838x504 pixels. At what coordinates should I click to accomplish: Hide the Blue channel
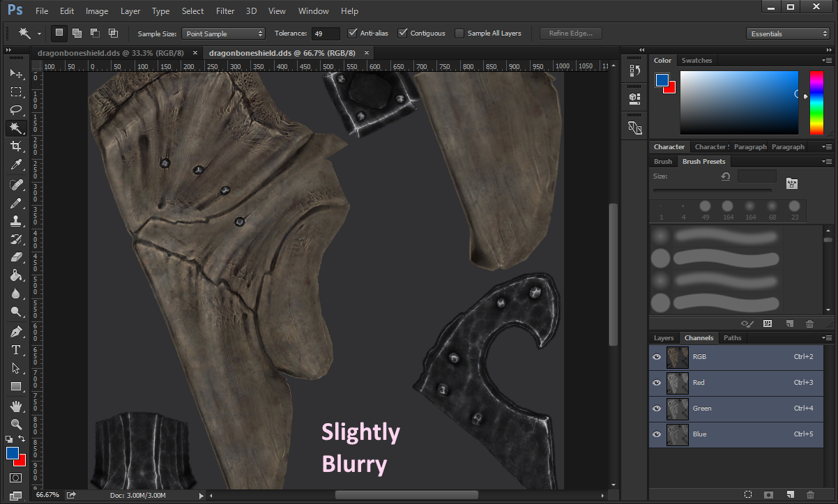pyautogui.click(x=656, y=434)
